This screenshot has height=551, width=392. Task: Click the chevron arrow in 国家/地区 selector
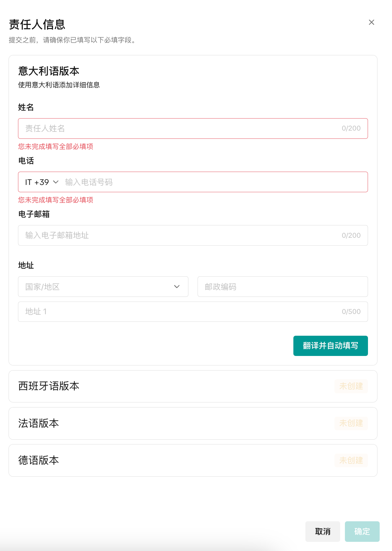(177, 287)
